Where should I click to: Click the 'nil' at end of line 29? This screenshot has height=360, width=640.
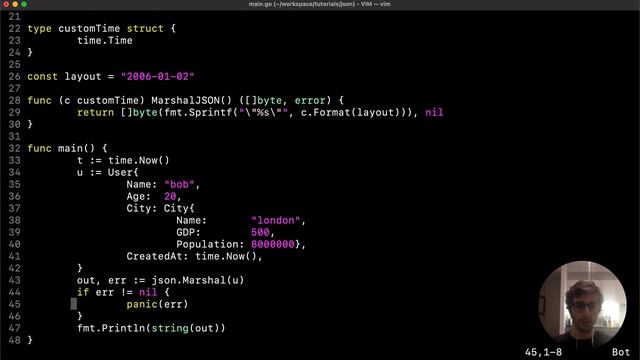(434, 112)
